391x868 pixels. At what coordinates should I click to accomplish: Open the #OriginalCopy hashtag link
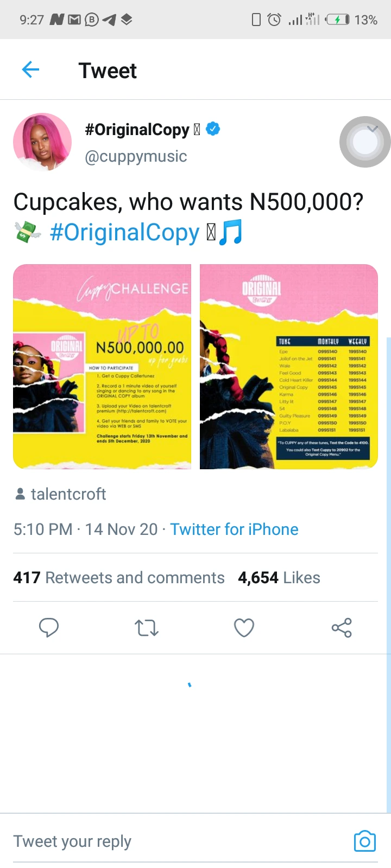pos(124,233)
